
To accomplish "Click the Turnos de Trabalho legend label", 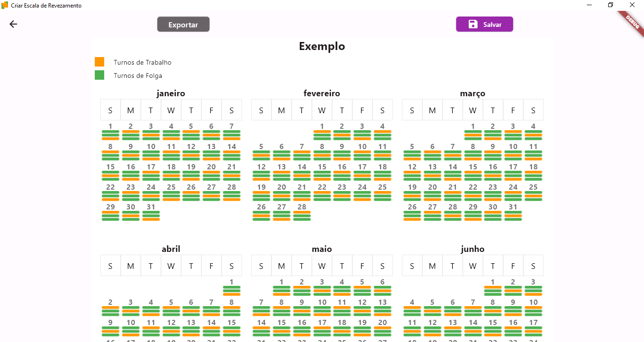I will point(142,62).
